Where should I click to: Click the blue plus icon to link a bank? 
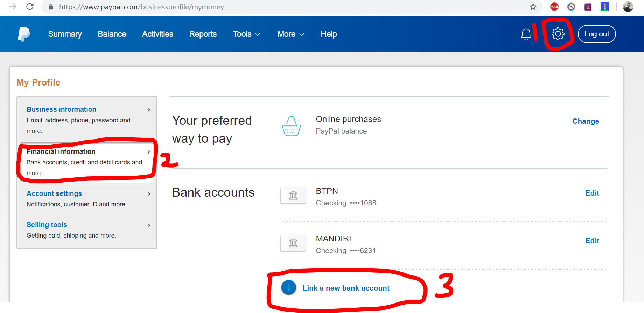[x=289, y=288]
